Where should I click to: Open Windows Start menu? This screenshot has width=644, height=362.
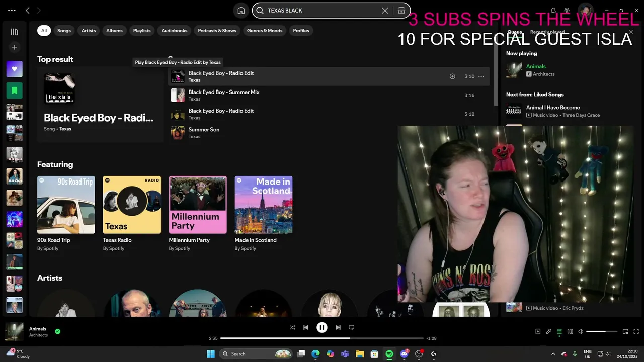click(211, 354)
